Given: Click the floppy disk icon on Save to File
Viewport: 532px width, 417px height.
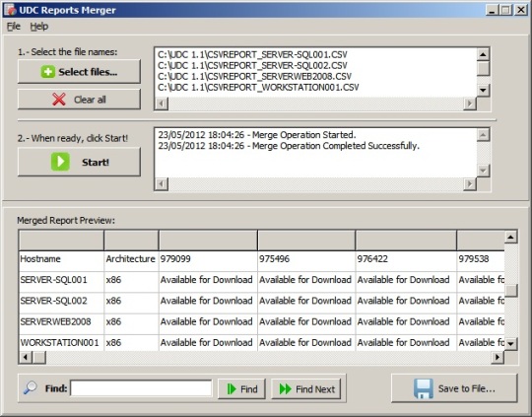Looking at the screenshot, I should point(423,388).
